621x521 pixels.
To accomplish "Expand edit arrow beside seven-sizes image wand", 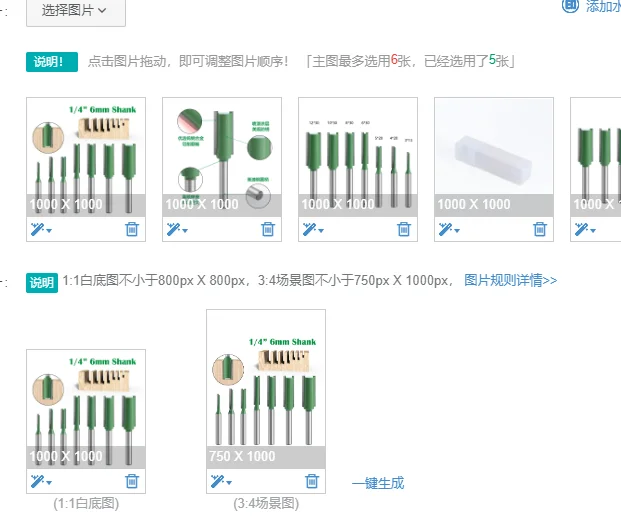I will click(x=321, y=230).
